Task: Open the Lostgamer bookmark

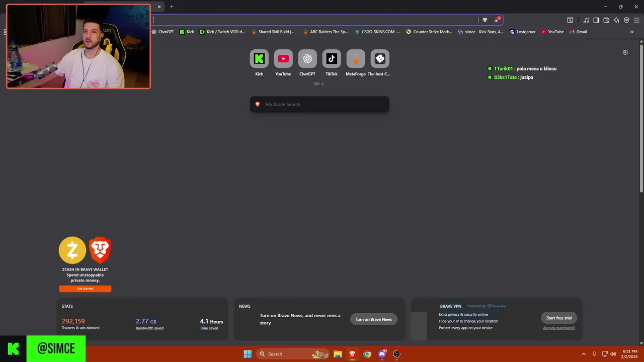Action: click(523, 32)
